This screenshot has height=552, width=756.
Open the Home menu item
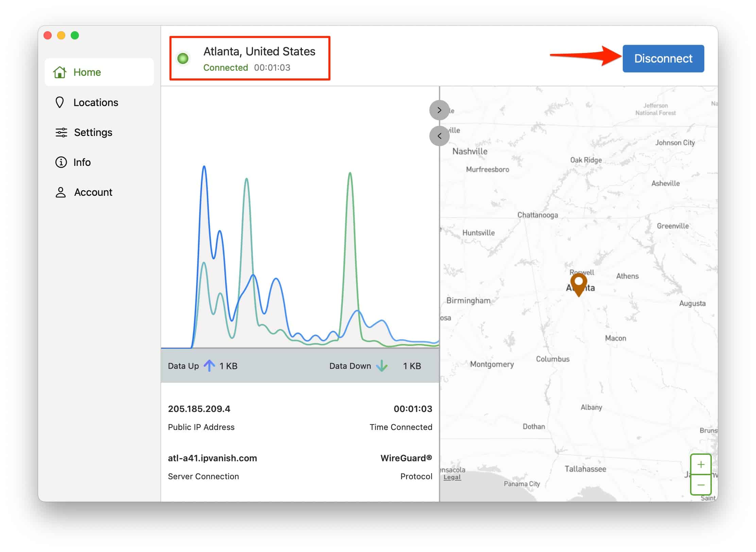tap(99, 72)
